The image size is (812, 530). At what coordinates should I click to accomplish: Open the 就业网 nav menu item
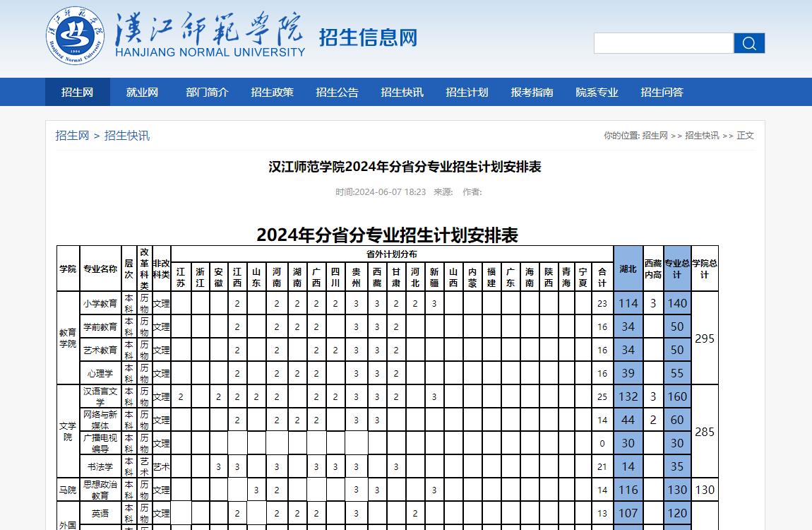pyautogui.click(x=142, y=92)
